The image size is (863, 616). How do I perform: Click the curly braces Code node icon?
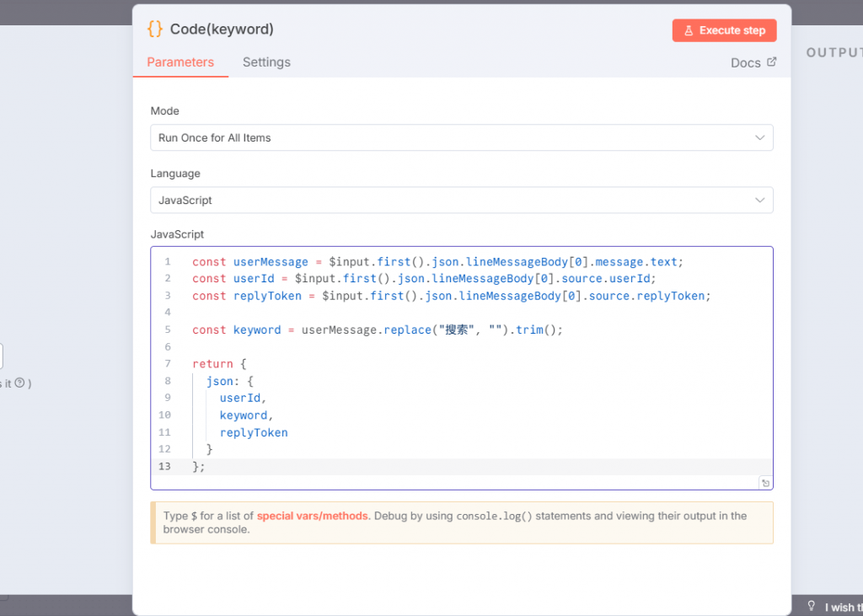point(154,29)
